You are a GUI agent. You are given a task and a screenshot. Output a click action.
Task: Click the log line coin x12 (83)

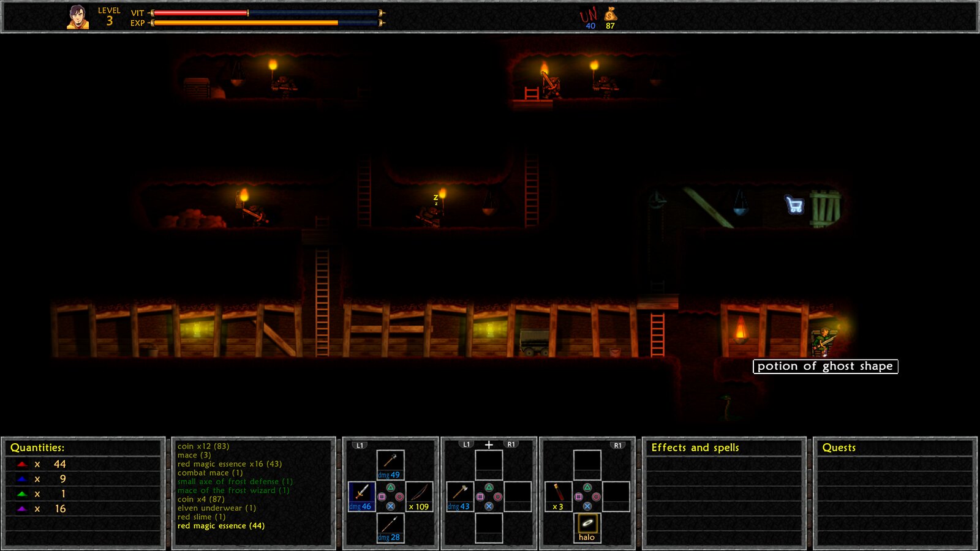click(x=203, y=446)
